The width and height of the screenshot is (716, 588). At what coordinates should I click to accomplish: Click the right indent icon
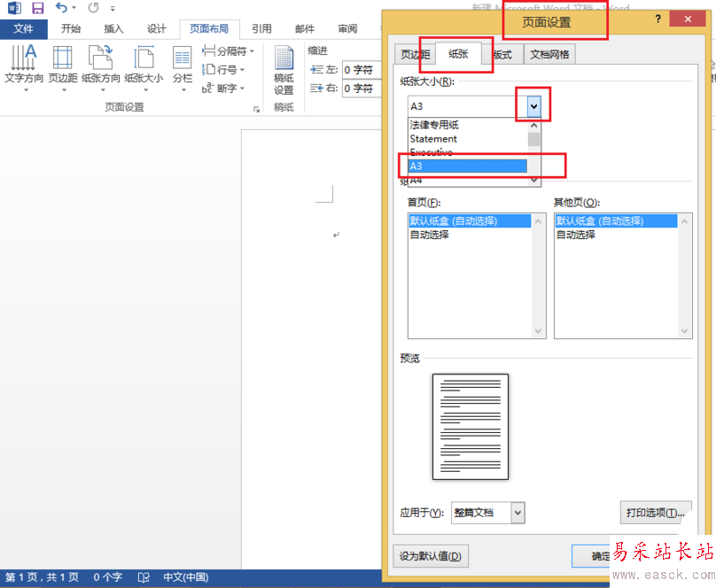(x=316, y=88)
